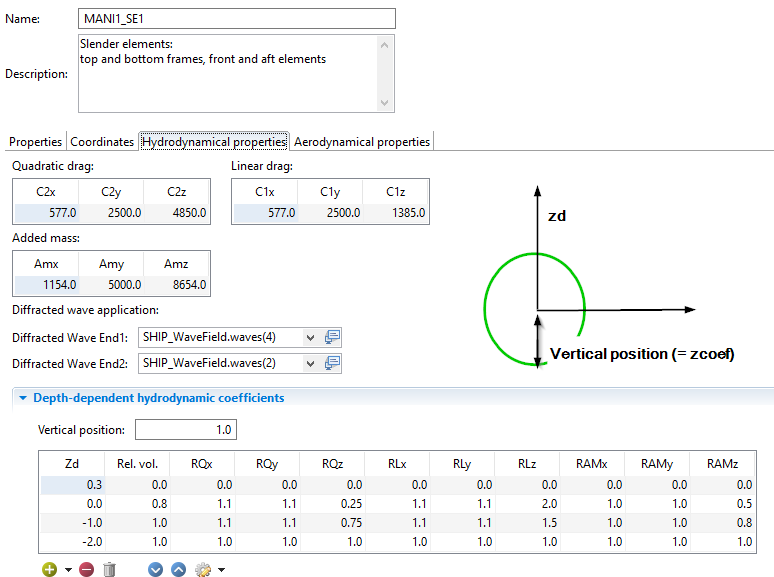Open the Diffracted Wave End2 dropdown
This screenshot has width=774, height=577.
pos(309,363)
